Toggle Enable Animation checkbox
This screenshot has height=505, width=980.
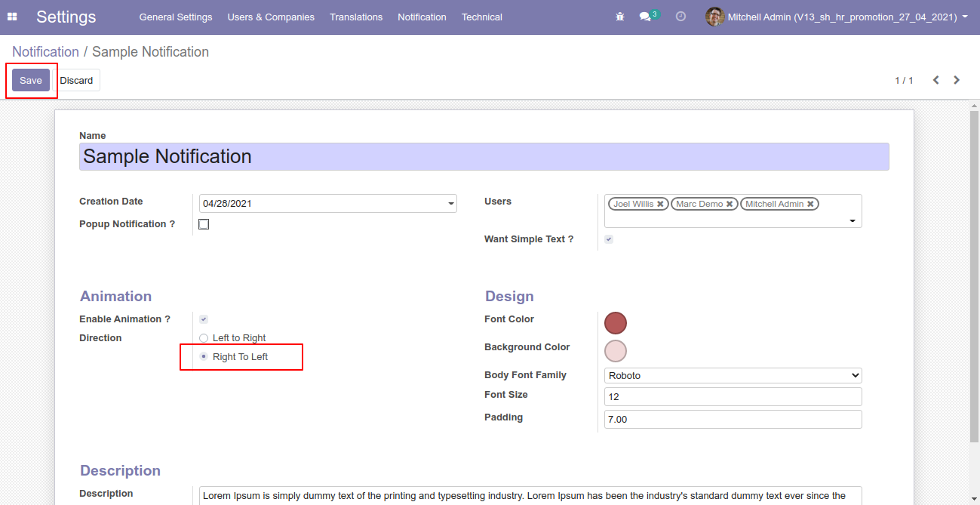[204, 319]
